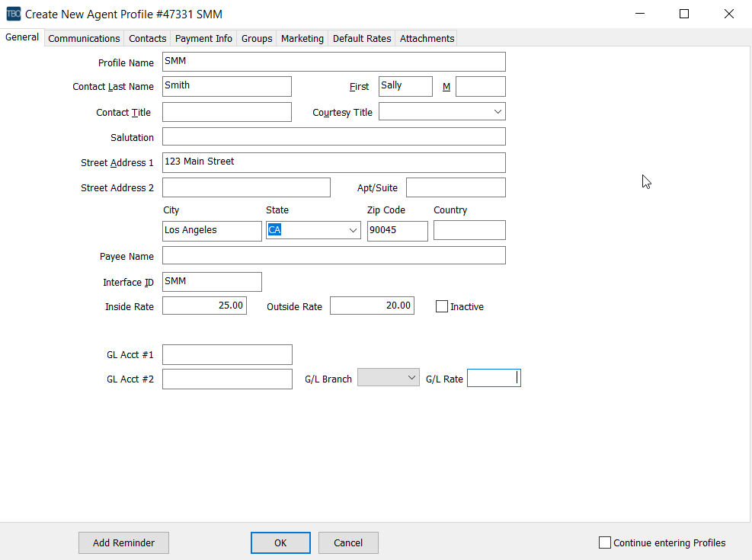Click the GL Acct #1 field

tap(227, 354)
